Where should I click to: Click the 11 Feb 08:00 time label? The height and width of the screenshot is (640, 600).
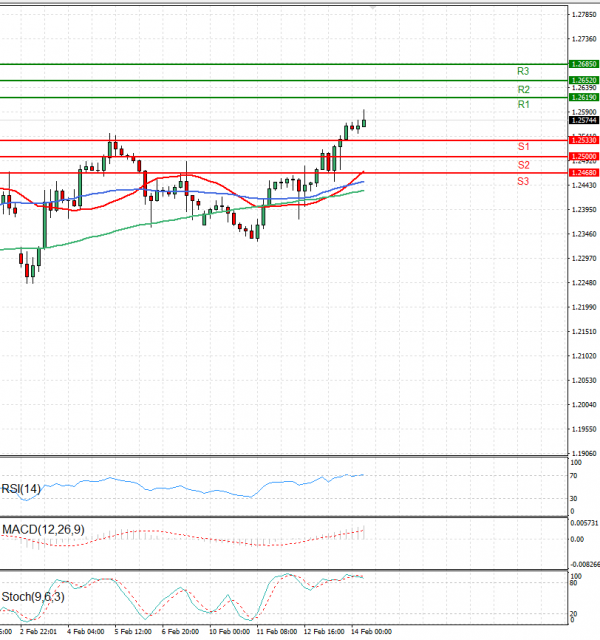point(277,631)
